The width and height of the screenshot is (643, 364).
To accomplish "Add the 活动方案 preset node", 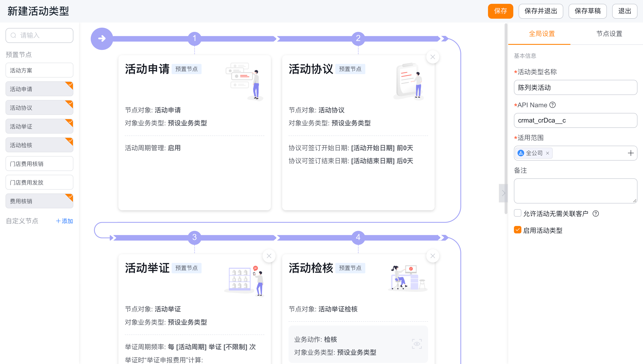I will pos(39,70).
